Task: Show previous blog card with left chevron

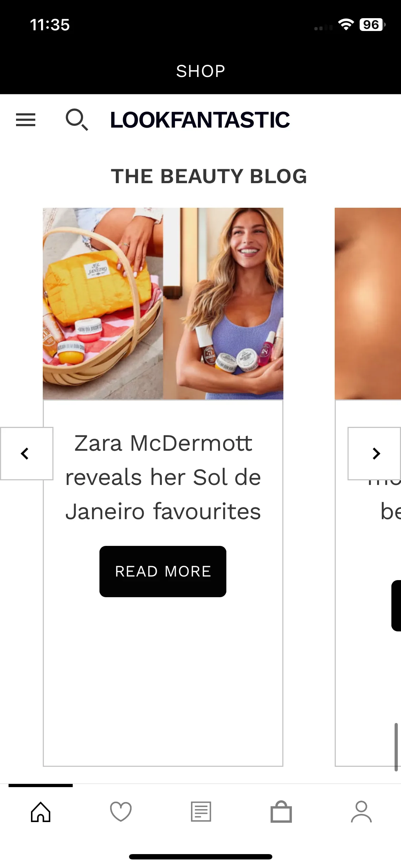Action: pyautogui.click(x=26, y=454)
